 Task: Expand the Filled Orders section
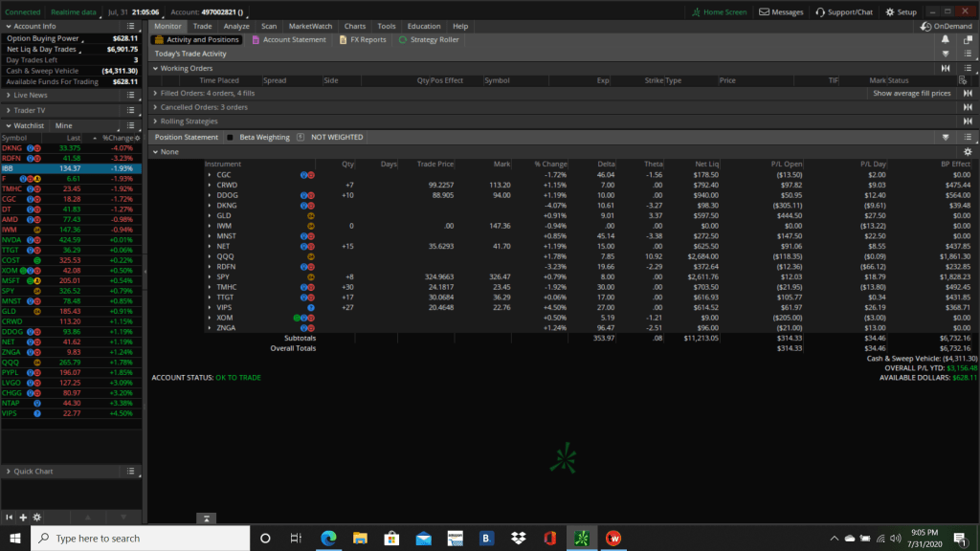tap(156, 94)
